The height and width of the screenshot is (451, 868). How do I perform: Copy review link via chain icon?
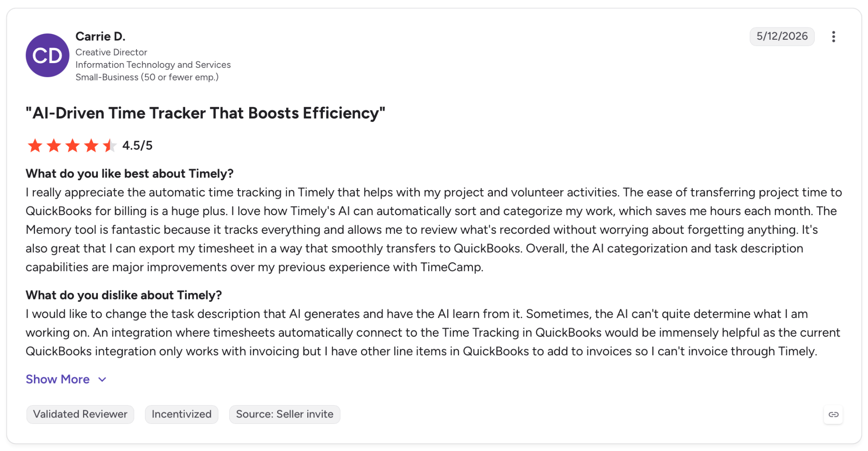tap(833, 415)
